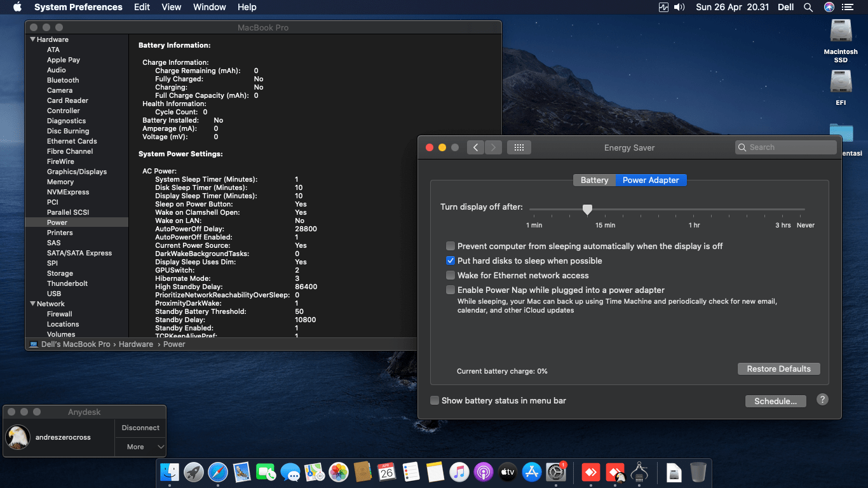Open Podcasts in the Dock

[483, 471]
